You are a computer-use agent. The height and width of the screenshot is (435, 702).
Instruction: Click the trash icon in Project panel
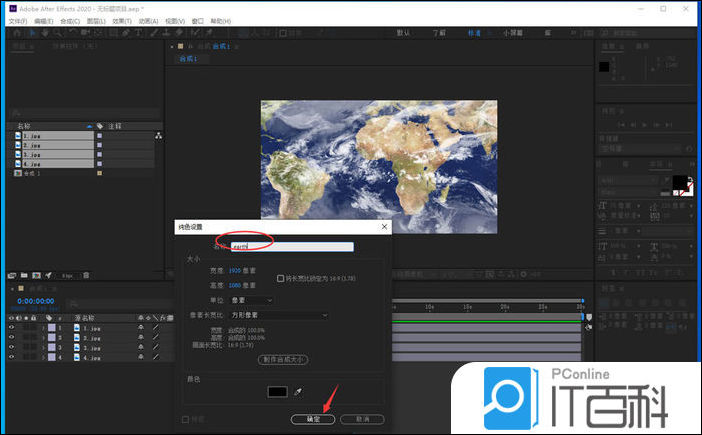tap(86, 275)
